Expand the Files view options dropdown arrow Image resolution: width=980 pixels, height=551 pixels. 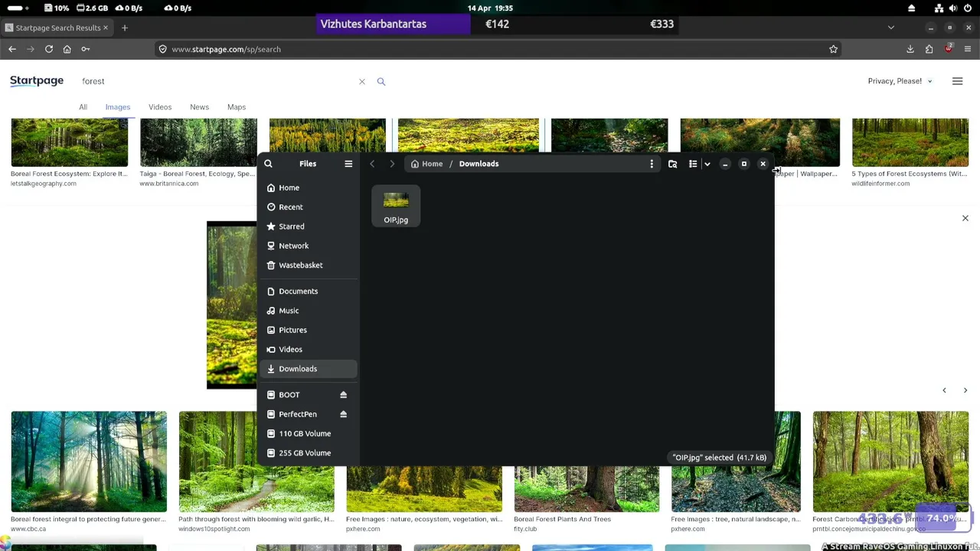tap(707, 164)
